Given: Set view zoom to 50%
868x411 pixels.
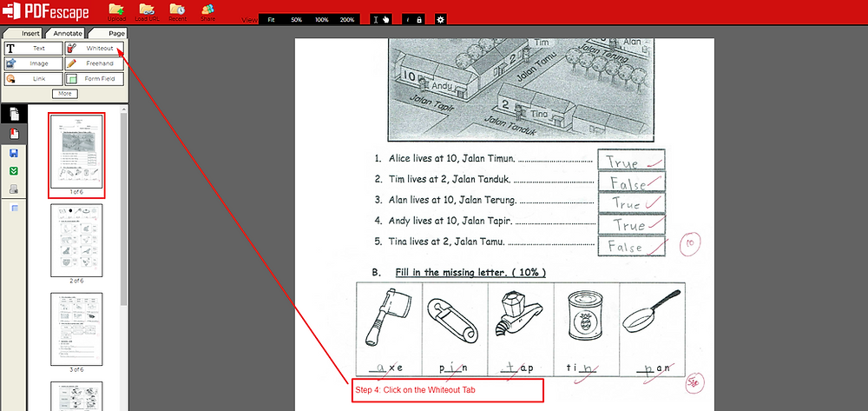Looking at the screenshot, I should [x=297, y=19].
